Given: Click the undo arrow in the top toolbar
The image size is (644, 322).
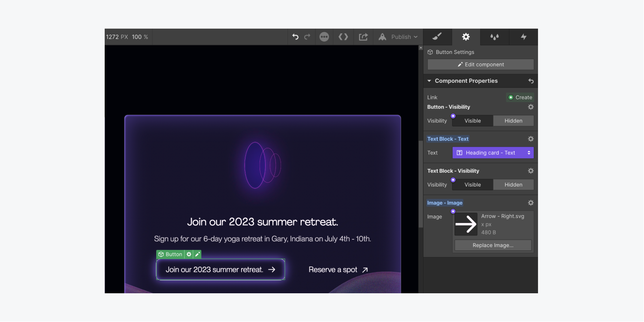Looking at the screenshot, I should (295, 37).
